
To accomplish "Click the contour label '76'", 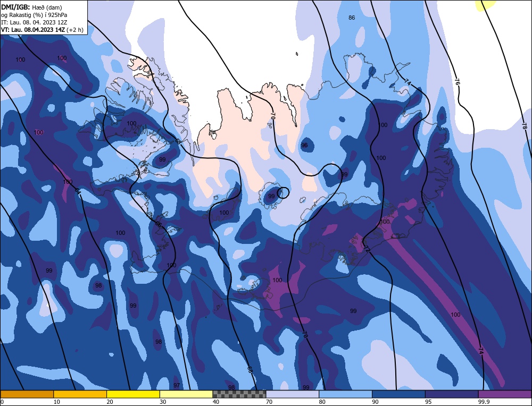I will (x=457, y=82).
